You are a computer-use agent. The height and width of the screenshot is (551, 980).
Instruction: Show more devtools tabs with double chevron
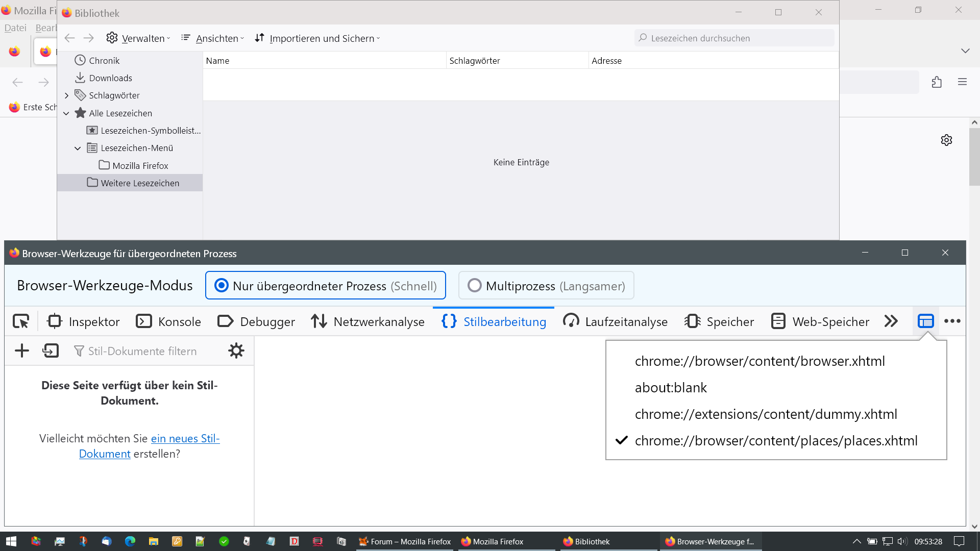(x=891, y=321)
